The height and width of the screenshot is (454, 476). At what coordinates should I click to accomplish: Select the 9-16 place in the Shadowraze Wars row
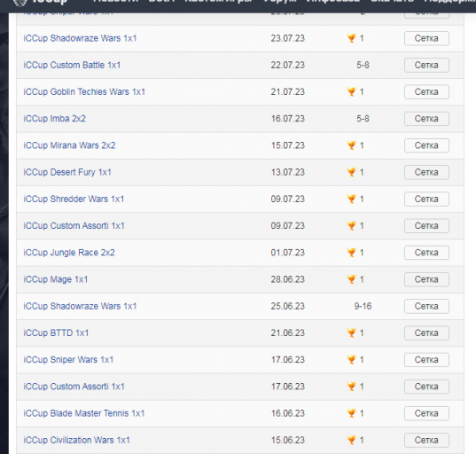[x=363, y=306]
